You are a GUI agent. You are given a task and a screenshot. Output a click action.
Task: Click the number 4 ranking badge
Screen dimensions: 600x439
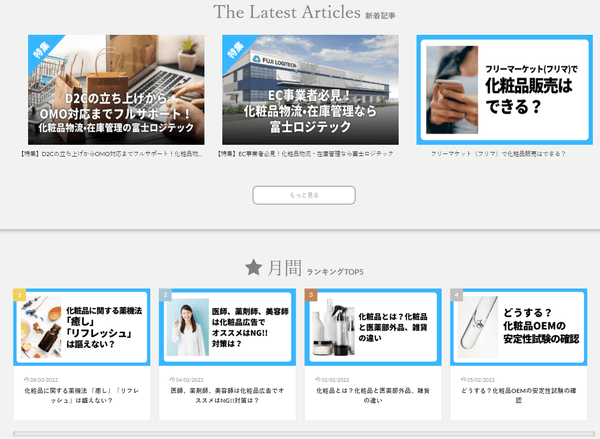457,295
